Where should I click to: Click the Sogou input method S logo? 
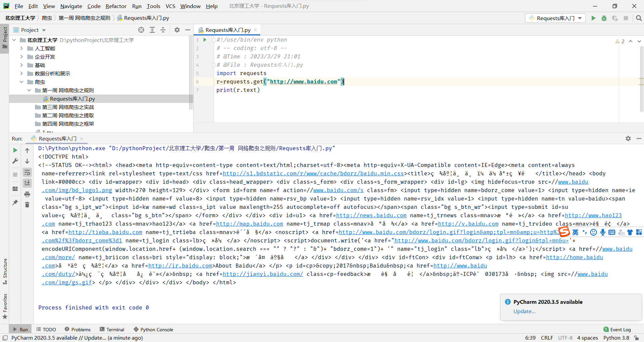[x=565, y=232]
